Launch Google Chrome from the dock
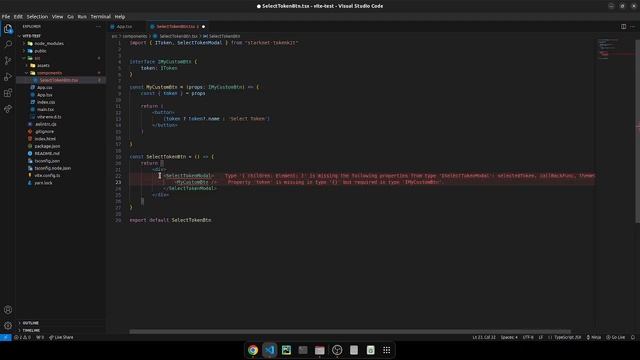The height and width of the screenshot is (360, 640). [253, 350]
